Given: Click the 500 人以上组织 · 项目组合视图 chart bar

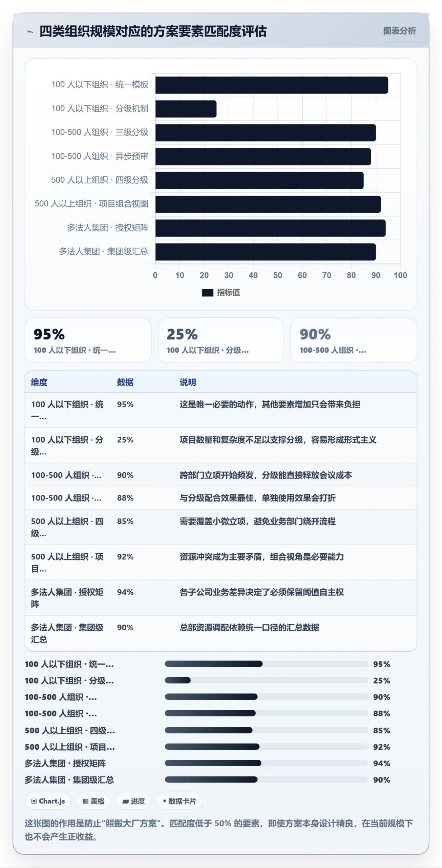Looking at the screenshot, I should click(268, 204).
